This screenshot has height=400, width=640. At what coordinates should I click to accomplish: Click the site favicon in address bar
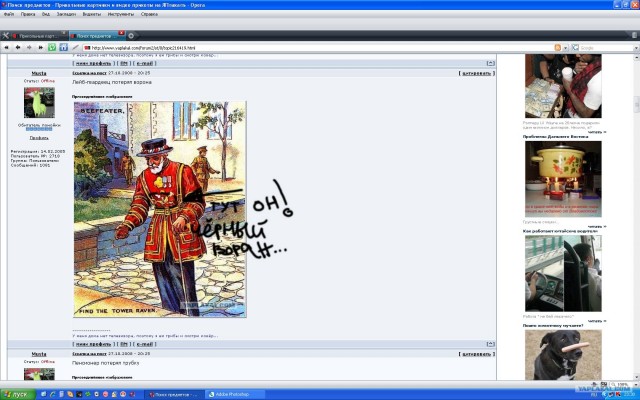87,48
